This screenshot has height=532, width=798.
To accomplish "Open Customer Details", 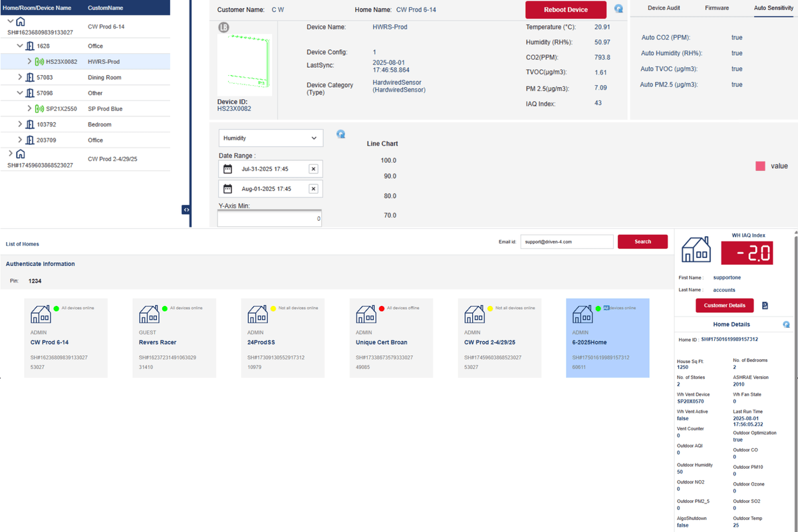I will click(725, 305).
